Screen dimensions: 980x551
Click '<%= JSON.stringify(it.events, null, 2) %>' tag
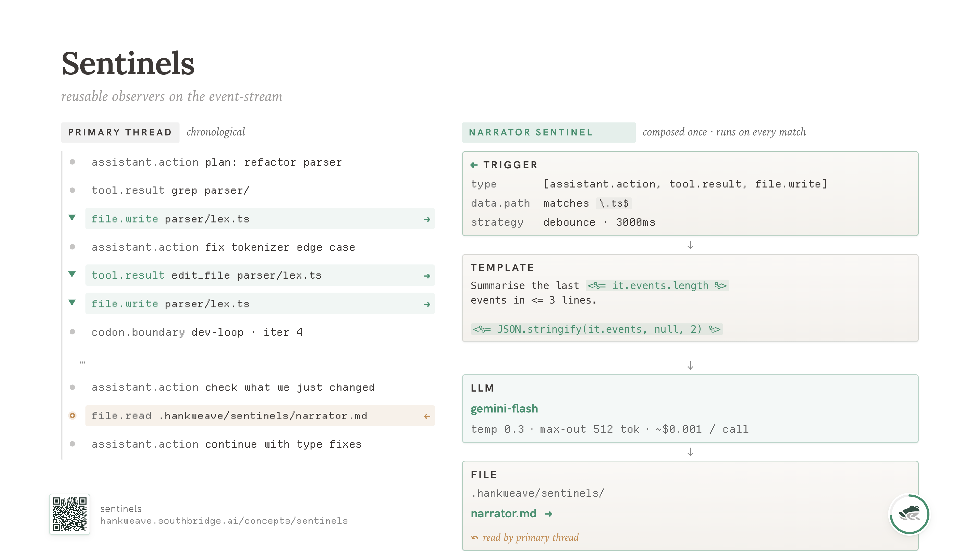[x=596, y=329]
